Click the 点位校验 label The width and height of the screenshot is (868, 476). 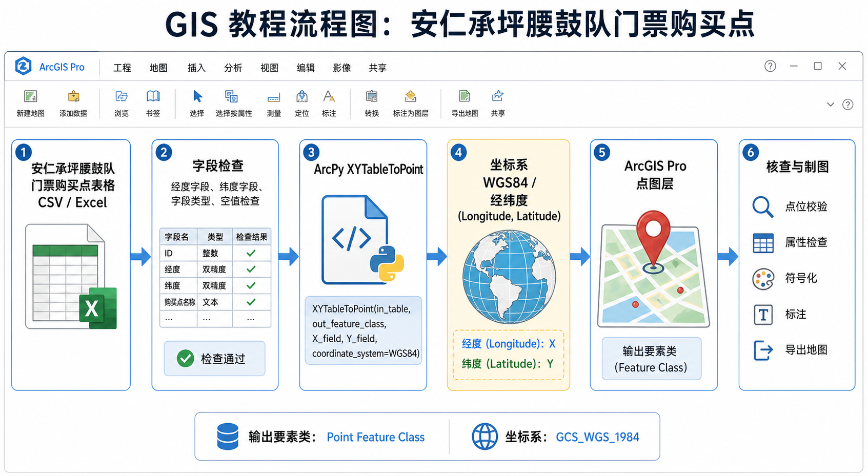click(806, 206)
